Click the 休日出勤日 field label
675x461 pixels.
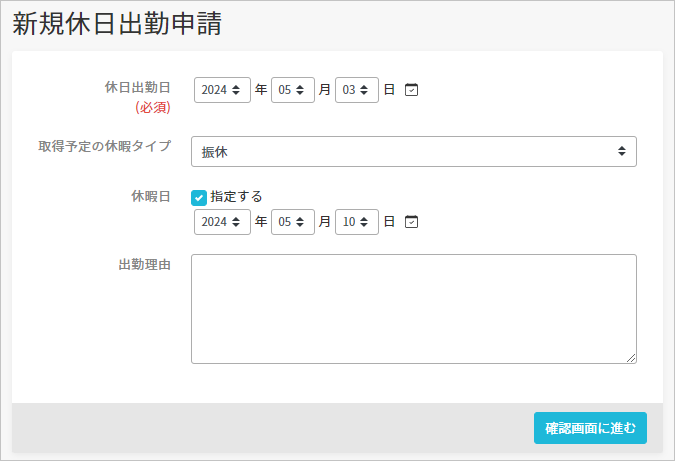click(x=138, y=87)
